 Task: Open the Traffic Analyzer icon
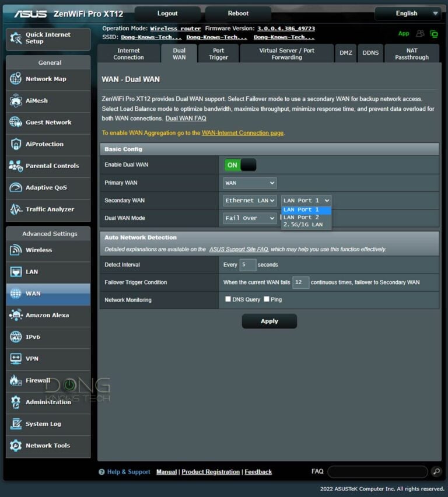16,209
